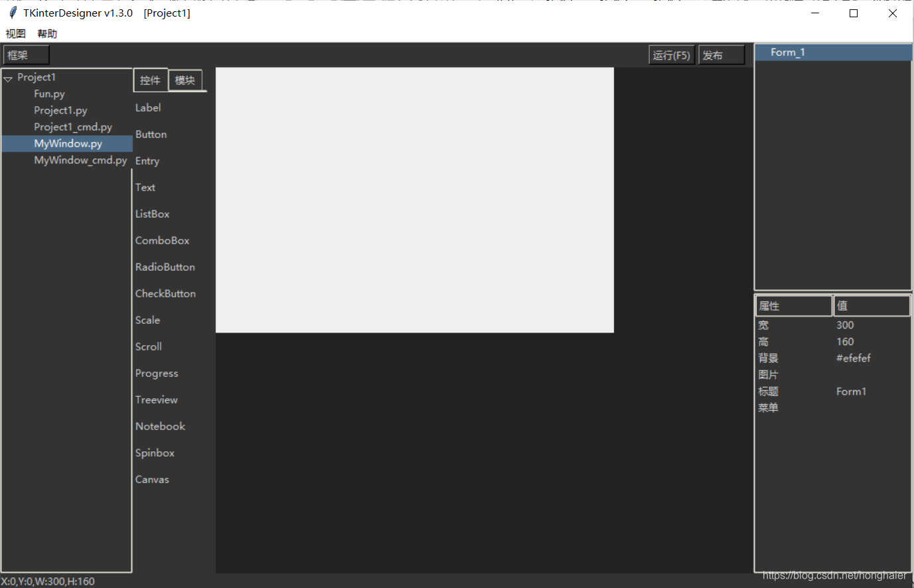Select the Project1 root node
The height and width of the screenshot is (588, 914).
[37, 78]
